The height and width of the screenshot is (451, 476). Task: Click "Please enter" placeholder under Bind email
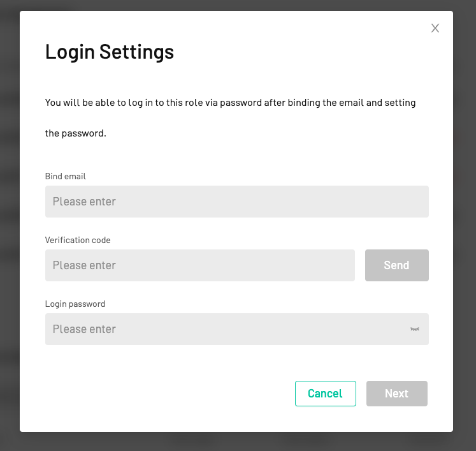pos(84,202)
